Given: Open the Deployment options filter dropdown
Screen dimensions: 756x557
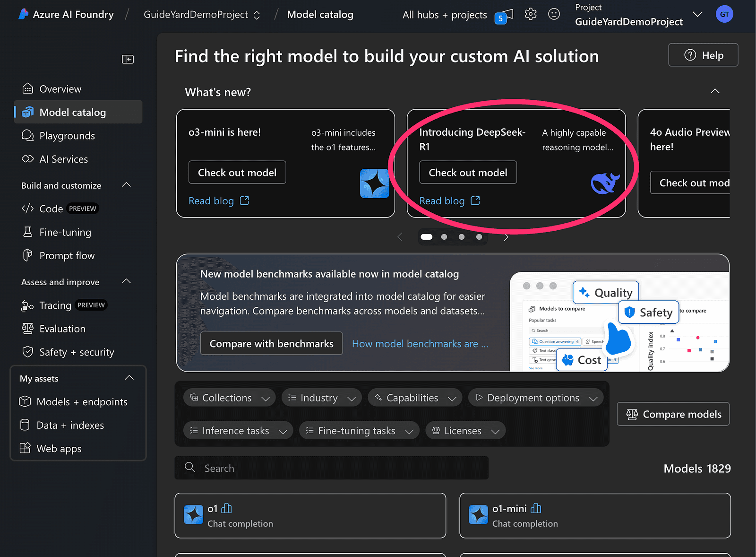Looking at the screenshot, I should coord(536,398).
